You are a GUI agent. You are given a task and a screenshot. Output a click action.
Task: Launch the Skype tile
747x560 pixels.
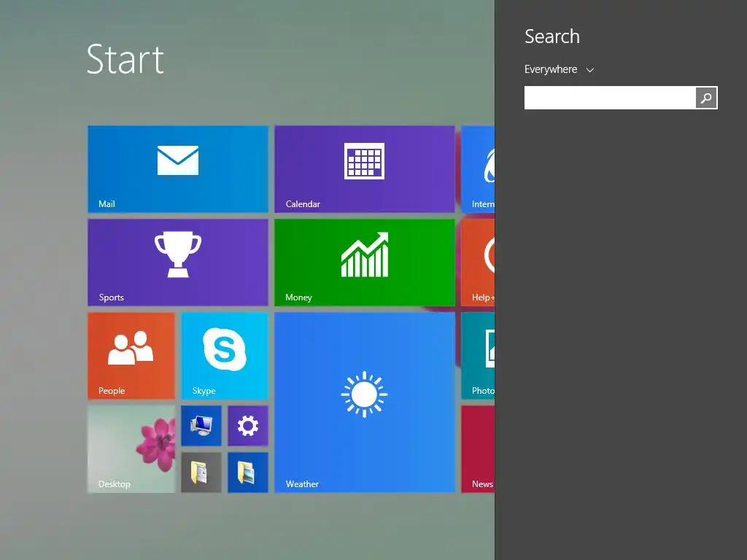(225, 356)
